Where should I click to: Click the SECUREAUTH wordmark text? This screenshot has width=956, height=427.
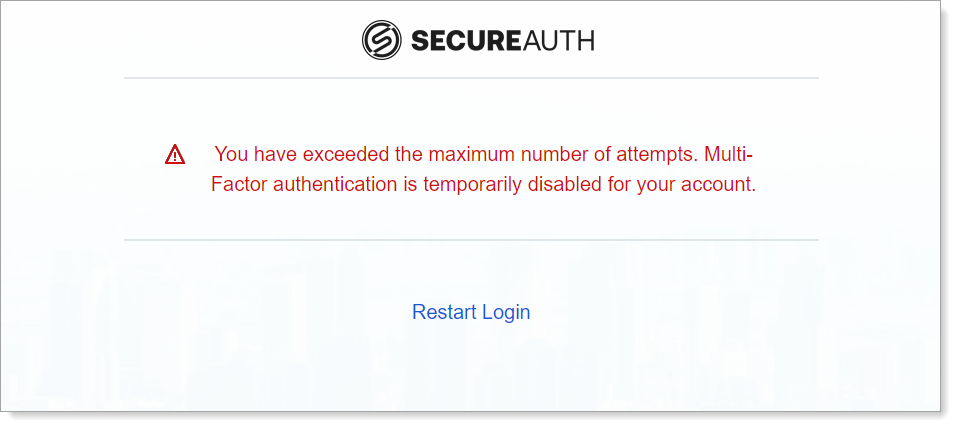click(x=503, y=41)
